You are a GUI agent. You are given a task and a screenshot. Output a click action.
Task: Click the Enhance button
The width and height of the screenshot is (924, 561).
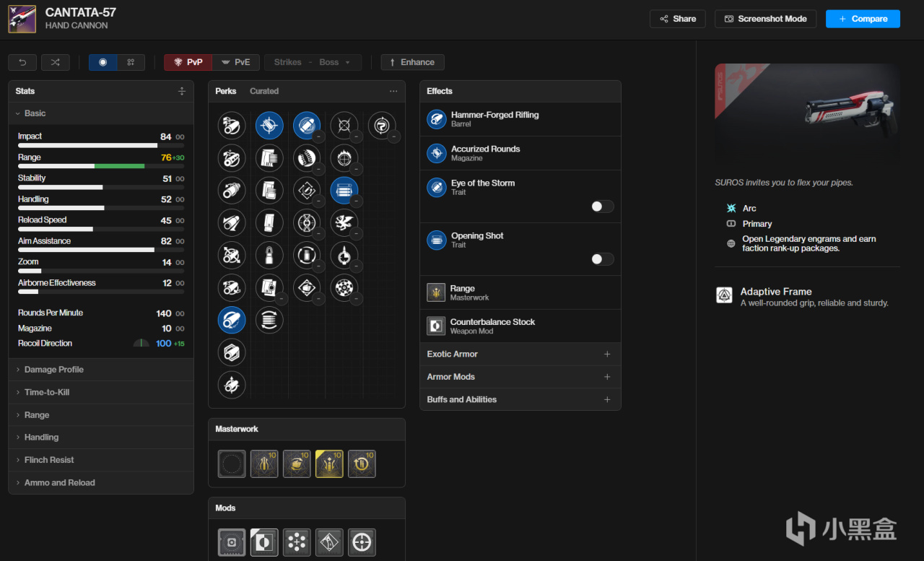tap(413, 62)
